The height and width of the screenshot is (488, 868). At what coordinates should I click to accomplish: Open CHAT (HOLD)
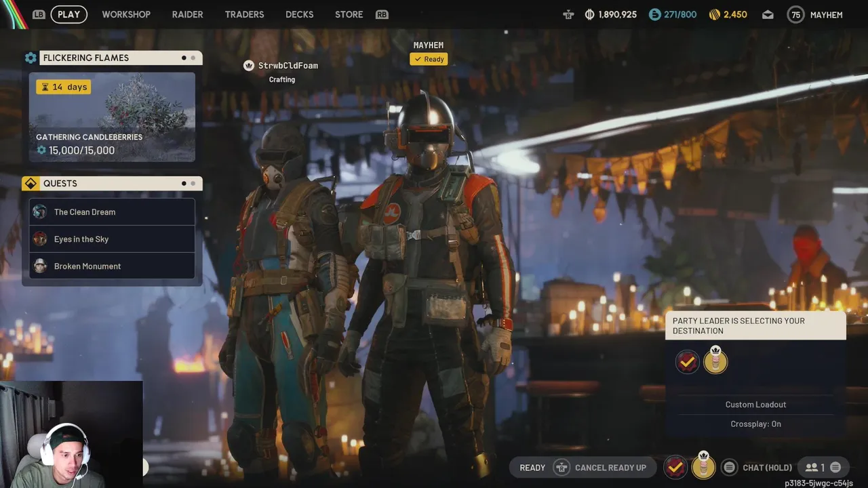click(767, 468)
